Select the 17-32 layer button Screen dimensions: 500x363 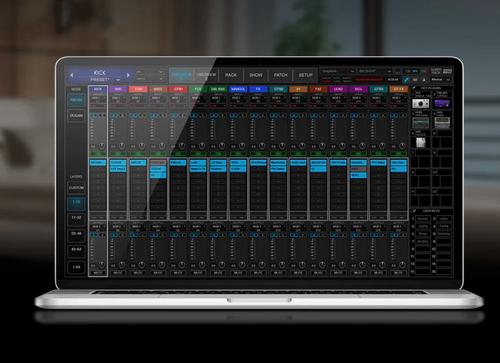tap(76, 218)
